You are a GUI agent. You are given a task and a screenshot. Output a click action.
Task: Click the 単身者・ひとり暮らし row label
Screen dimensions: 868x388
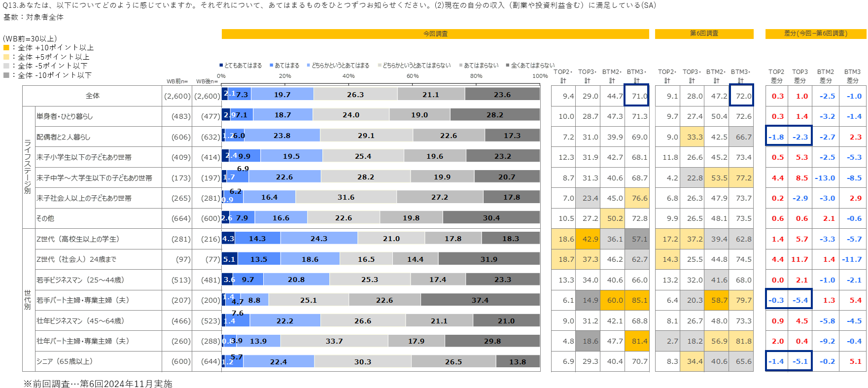click(x=65, y=116)
